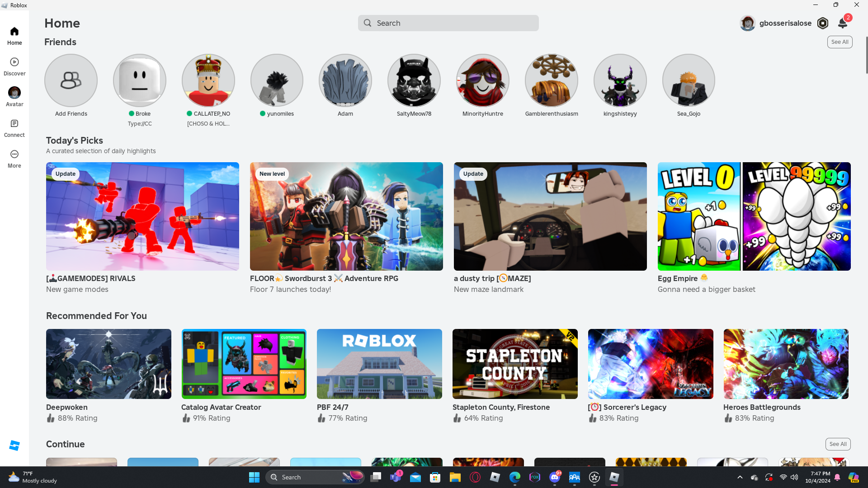Click the 'Today's Picks' heading

(75, 141)
